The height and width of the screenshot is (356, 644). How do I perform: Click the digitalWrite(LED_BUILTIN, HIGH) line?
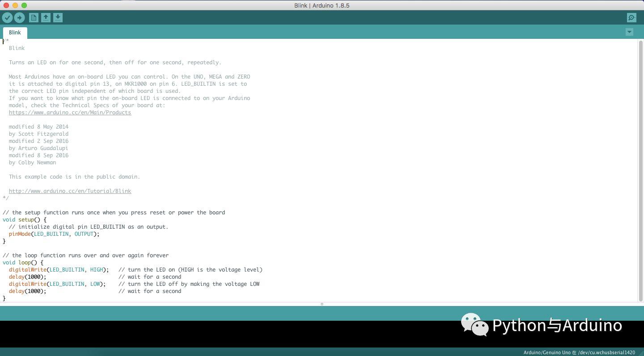pyautogui.click(x=59, y=270)
